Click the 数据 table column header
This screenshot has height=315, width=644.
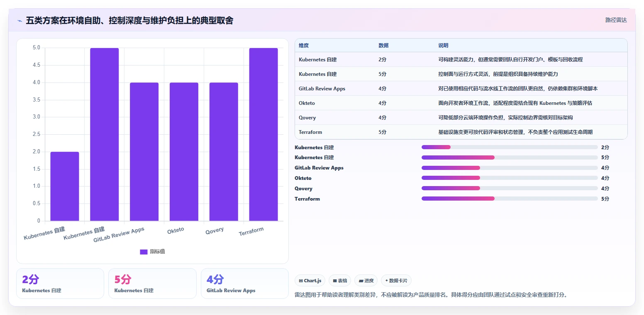pyautogui.click(x=383, y=46)
